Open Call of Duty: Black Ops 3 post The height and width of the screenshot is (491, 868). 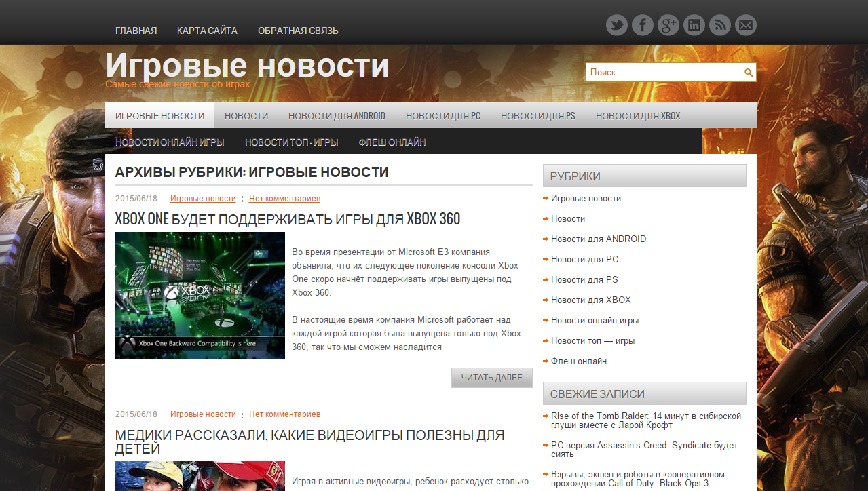point(638,479)
